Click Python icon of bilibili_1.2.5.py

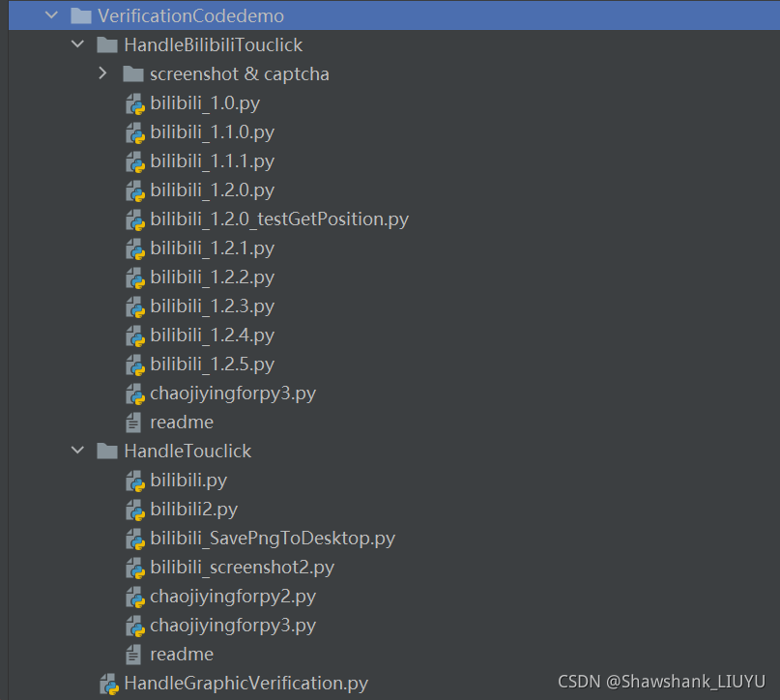tap(134, 365)
